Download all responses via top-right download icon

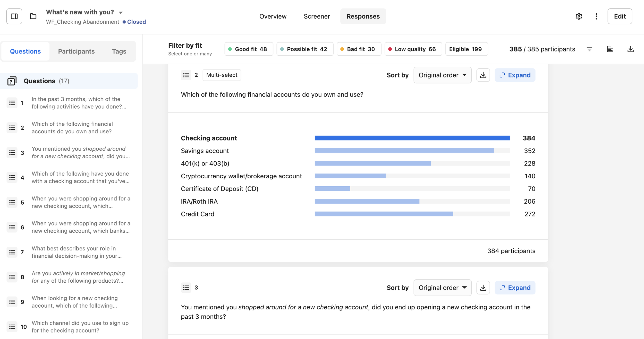[x=630, y=49]
